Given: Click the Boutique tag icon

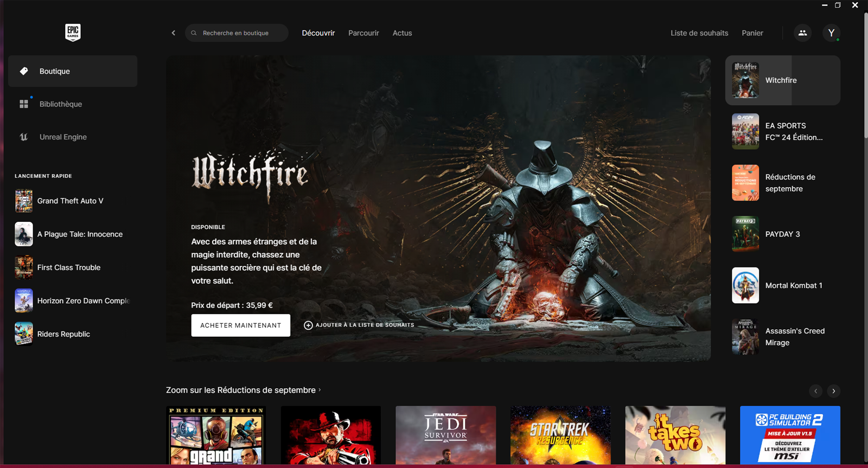Looking at the screenshot, I should (x=24, y=71).
